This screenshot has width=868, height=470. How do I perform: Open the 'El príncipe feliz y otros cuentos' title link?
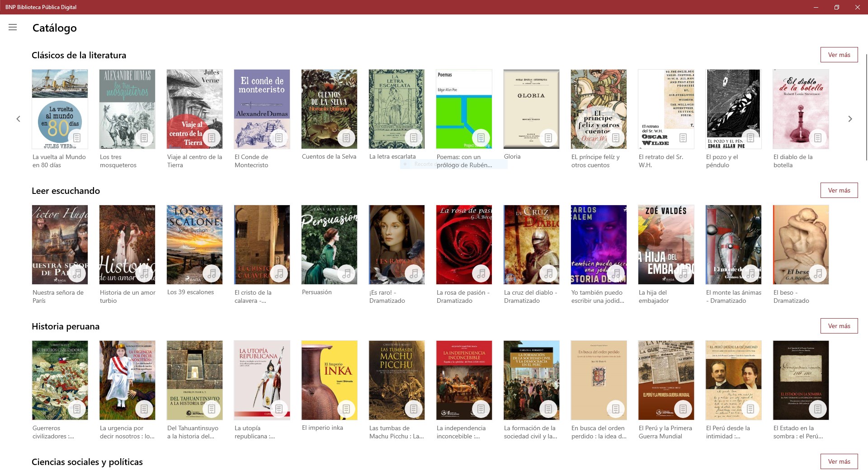pos(595,161)
